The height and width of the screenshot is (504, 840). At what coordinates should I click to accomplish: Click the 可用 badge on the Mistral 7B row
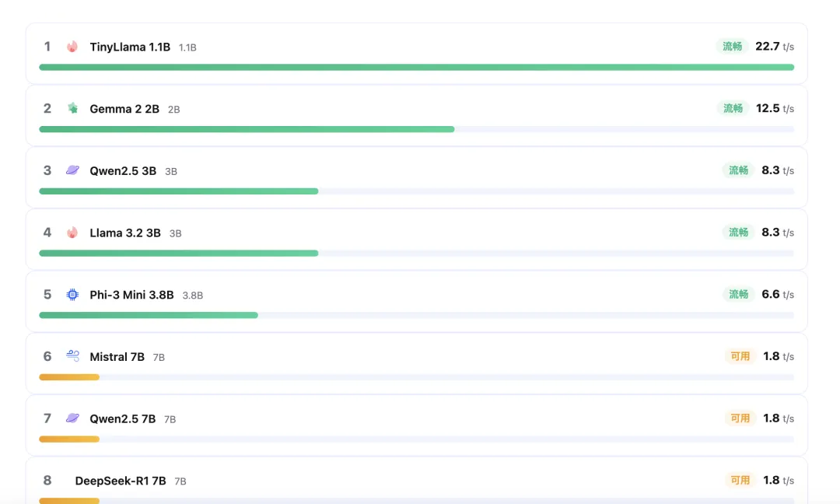click(x=740, y=356)
